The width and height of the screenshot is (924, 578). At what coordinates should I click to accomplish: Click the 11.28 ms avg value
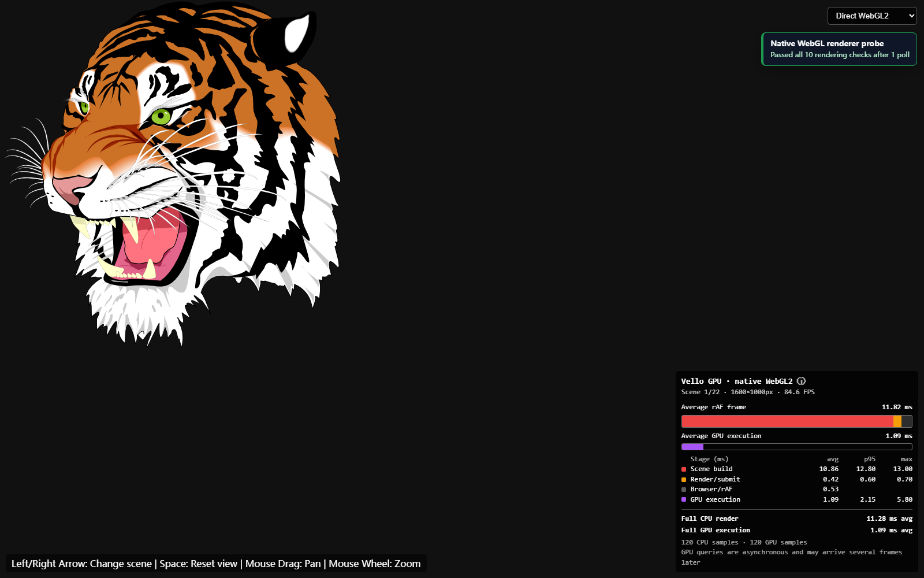(889, 518)
